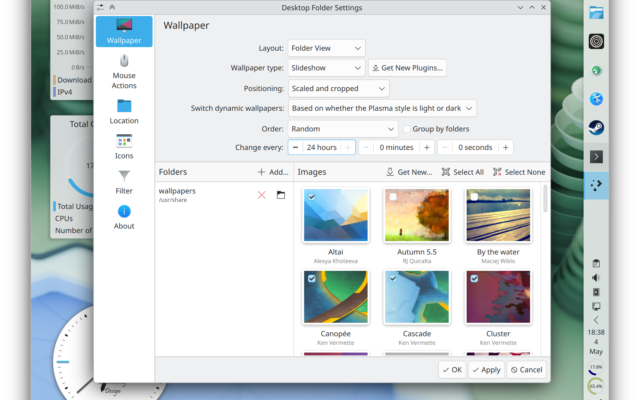Open the Filter settings section
The width and height of the screenshot is (640, 400).
[124, 182]
